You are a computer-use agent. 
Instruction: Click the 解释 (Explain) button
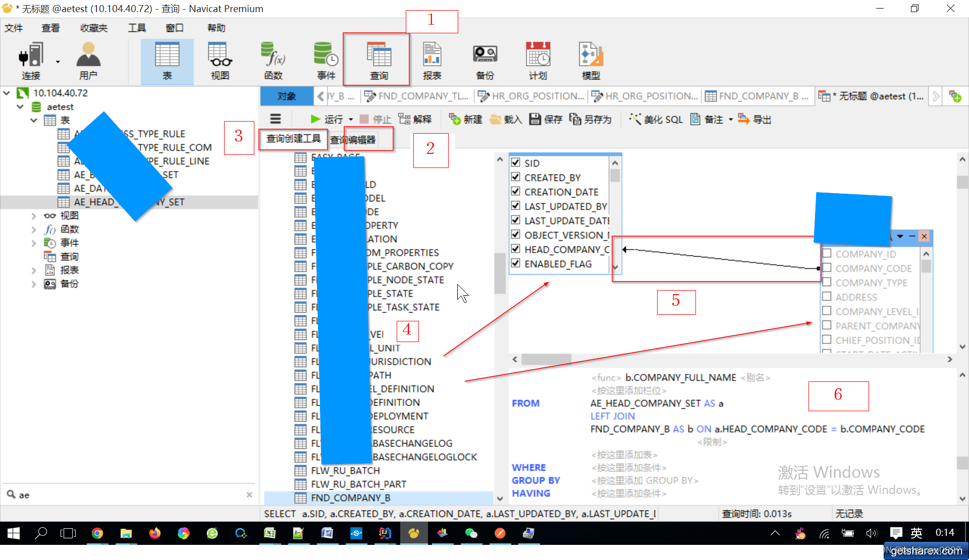tap(416, 119)
